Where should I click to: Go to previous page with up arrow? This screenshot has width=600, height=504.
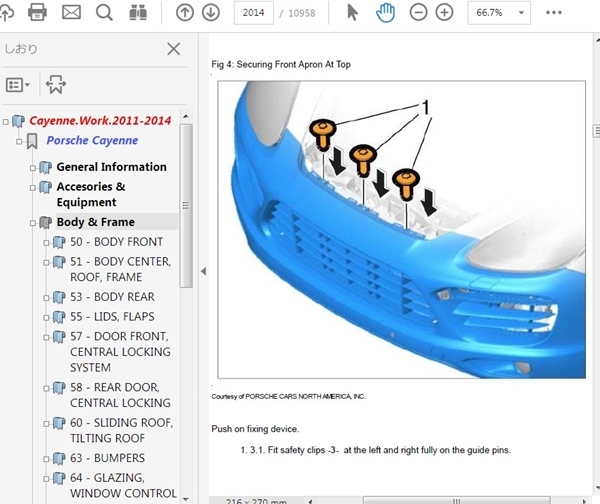[x=185, y=12]
